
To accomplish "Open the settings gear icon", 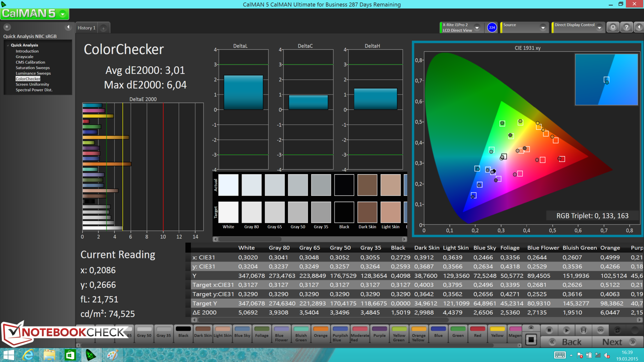I will pyautogui.click(x=613, y=27).
